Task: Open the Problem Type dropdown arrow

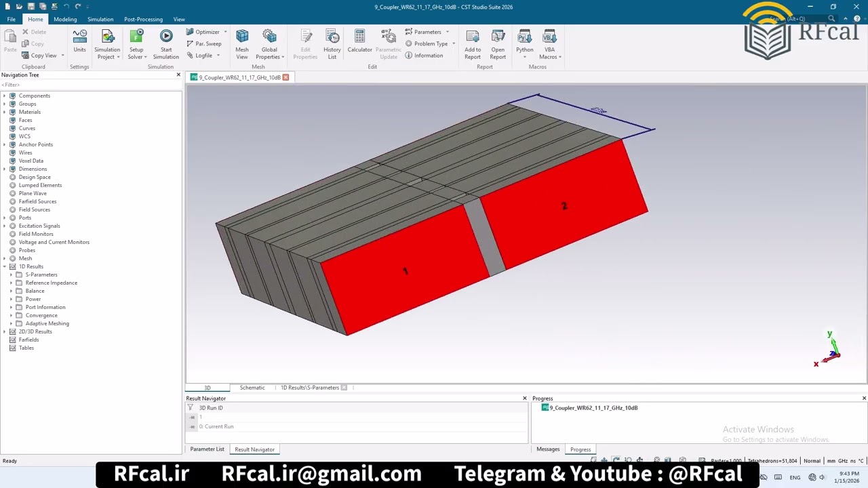Action: 453,43
